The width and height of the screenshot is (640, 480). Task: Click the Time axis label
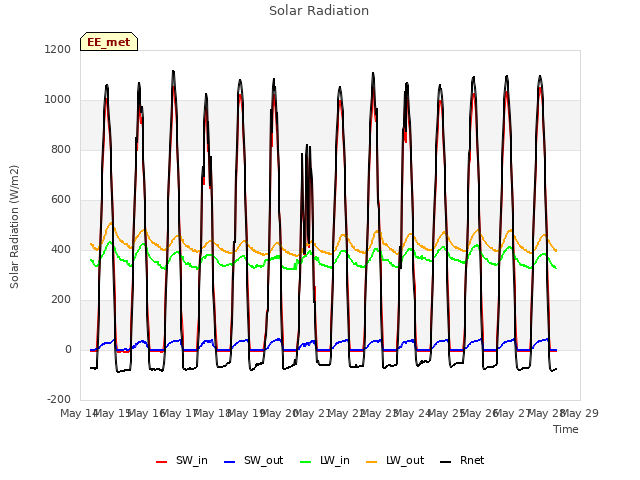click(x=566, y=429)
